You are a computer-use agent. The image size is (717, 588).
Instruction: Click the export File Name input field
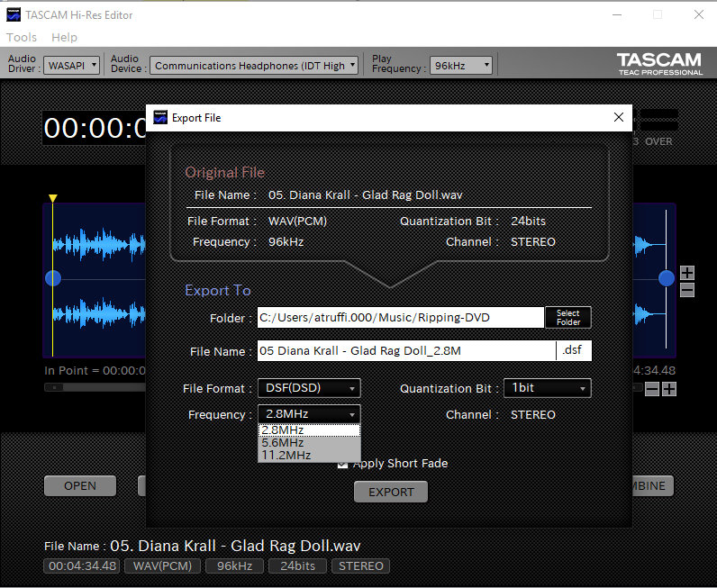[x=406, y=350]
